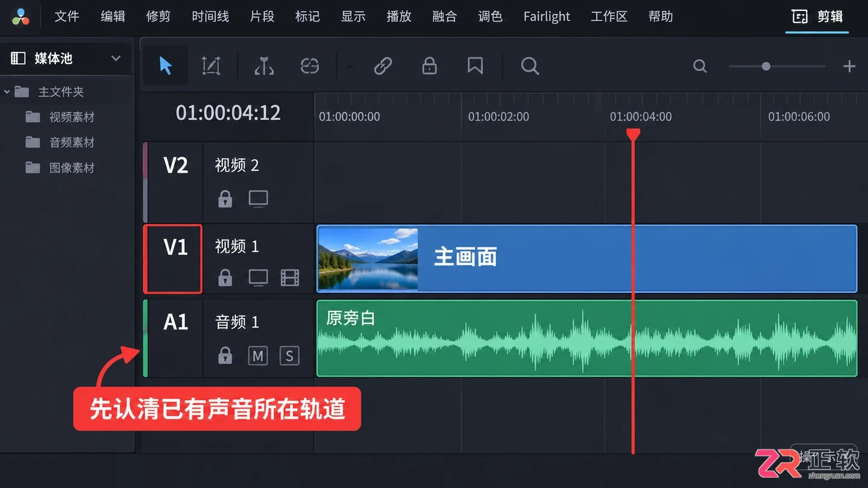Click the zoom-in plus icon
The image size is (868, 488).
point(849,66)
